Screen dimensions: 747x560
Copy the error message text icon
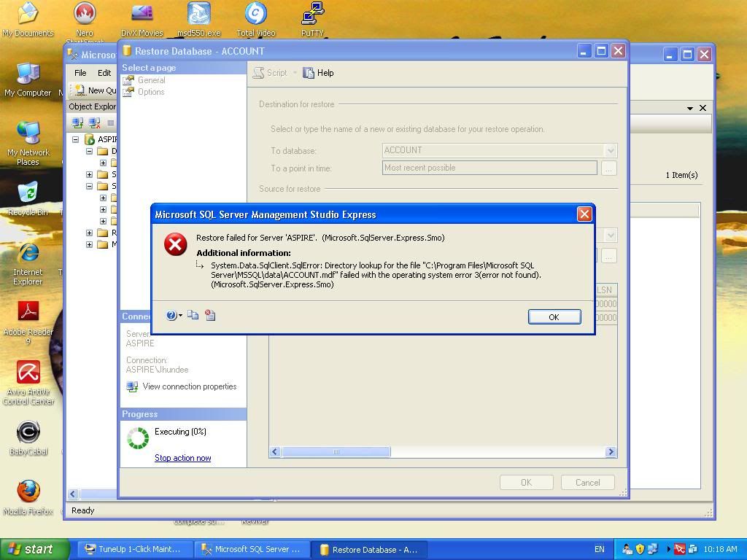click(193, 316)
